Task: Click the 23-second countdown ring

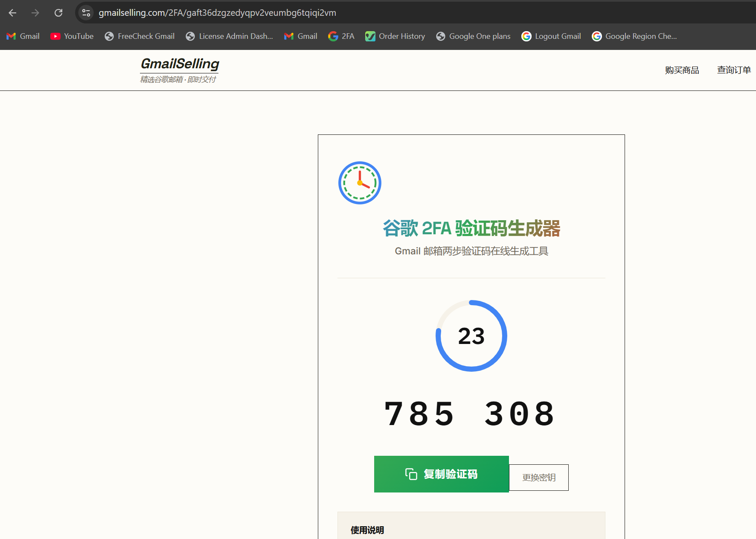Action: pos(471,336)
